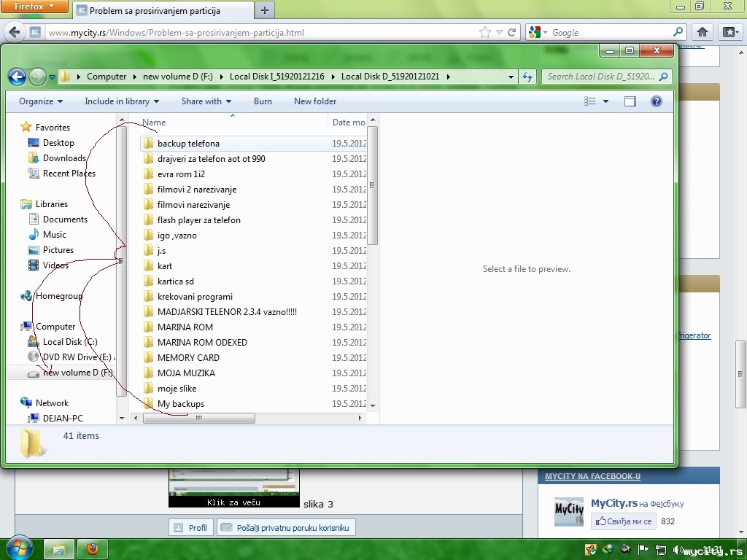The image size is (747, 560).
Task: Click the Explorer back arrow button
Action: pos(18,77)
